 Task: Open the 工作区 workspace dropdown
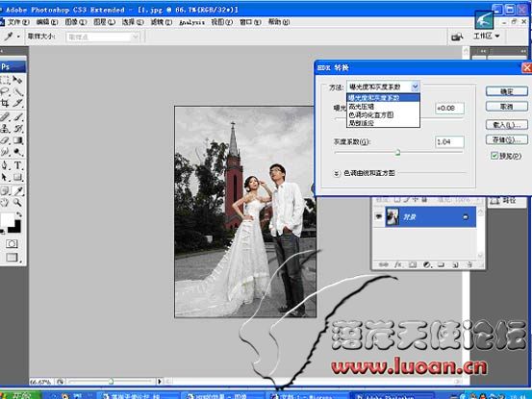(486, 36)
